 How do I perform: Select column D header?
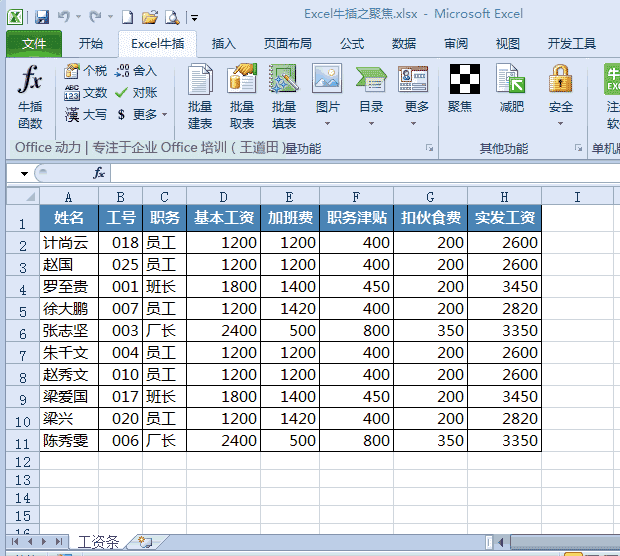point(223,197)
